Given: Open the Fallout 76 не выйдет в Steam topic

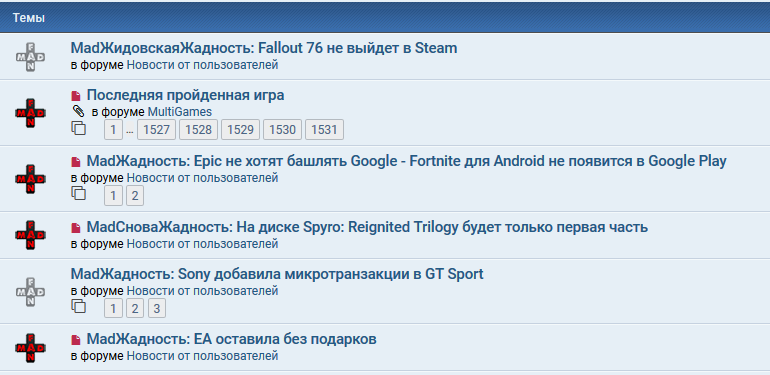Looking at the screenshot, I should coord(264,48).
